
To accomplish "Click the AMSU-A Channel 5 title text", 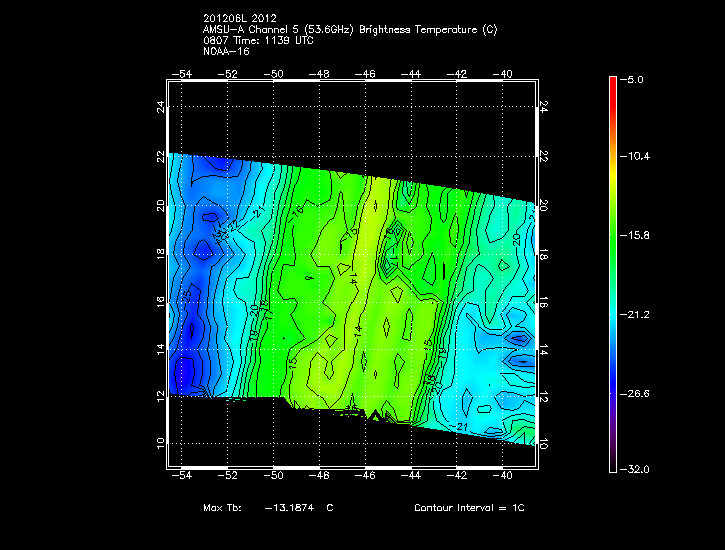I will pos(349,30).
